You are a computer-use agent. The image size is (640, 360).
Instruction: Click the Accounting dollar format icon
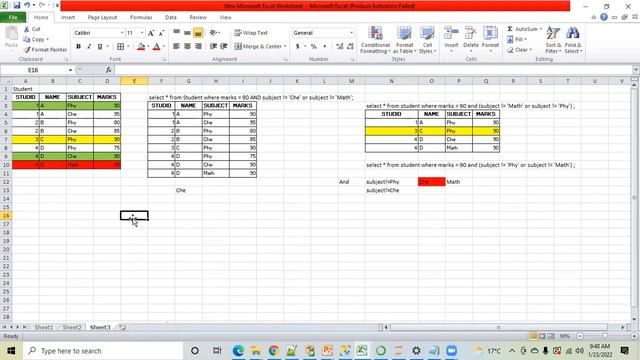[x=298, y=46]
